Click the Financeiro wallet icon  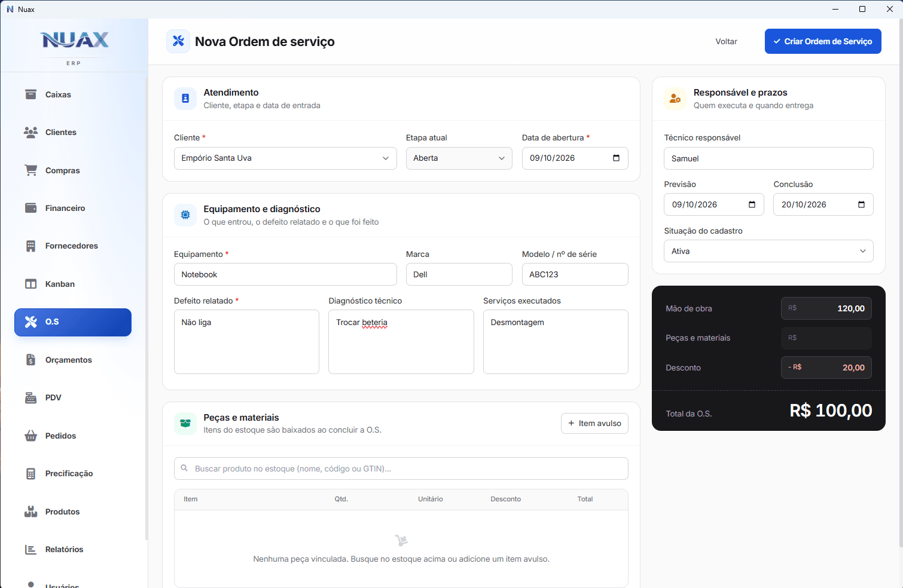[x=30, y=208]
